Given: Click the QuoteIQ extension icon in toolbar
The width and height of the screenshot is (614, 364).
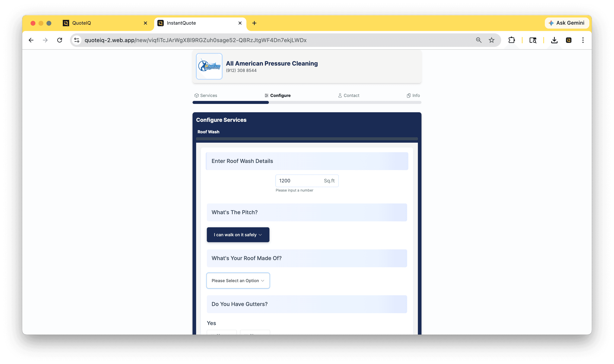Looking at the screenshot, I should pyautogui.click(x=569, y=40).
